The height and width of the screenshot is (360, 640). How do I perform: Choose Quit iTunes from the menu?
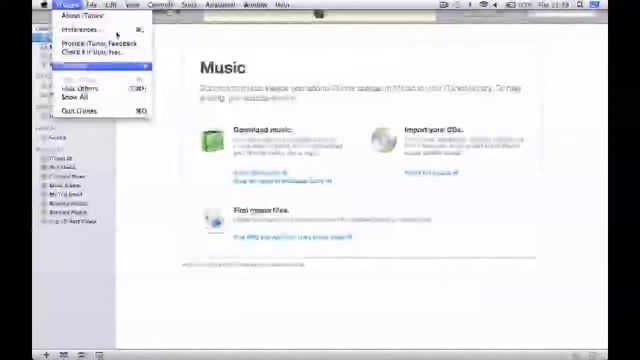pyautogui.click(x=102, y=111)
